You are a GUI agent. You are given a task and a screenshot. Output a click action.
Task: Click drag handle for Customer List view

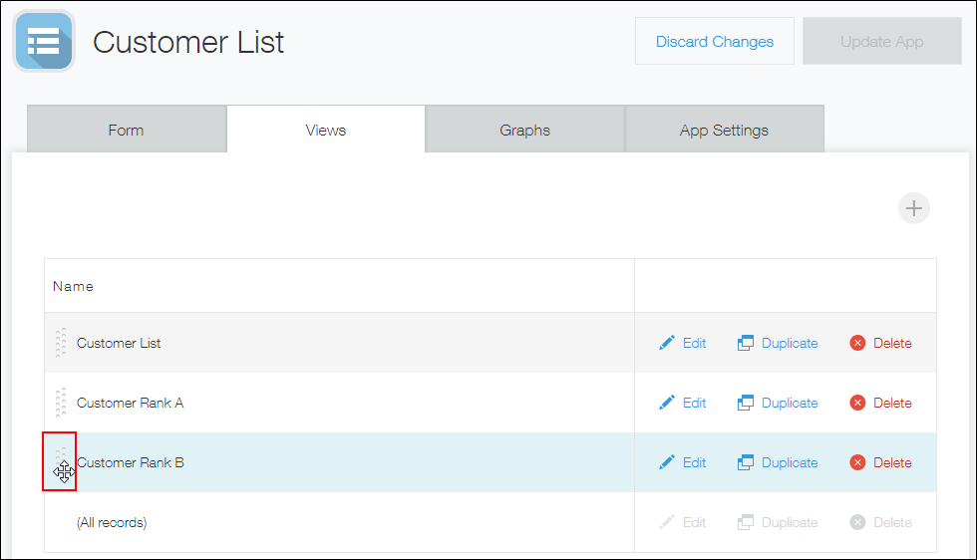(x=61, y=343)
